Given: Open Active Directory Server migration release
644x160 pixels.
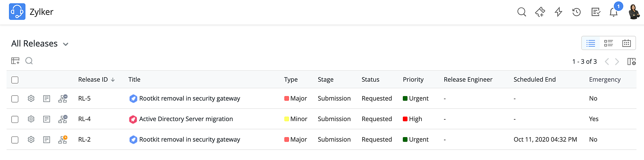Looking at the screenshot, I should 186,119.
